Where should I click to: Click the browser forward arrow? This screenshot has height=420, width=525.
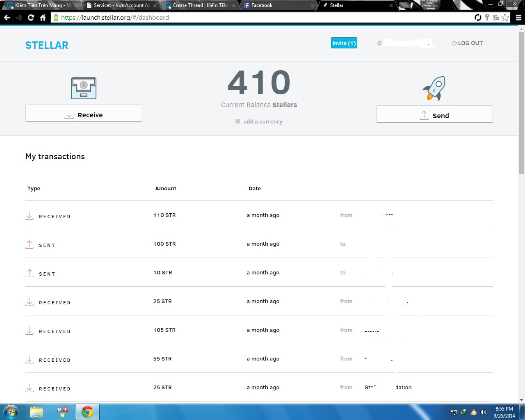pos(19,18)
